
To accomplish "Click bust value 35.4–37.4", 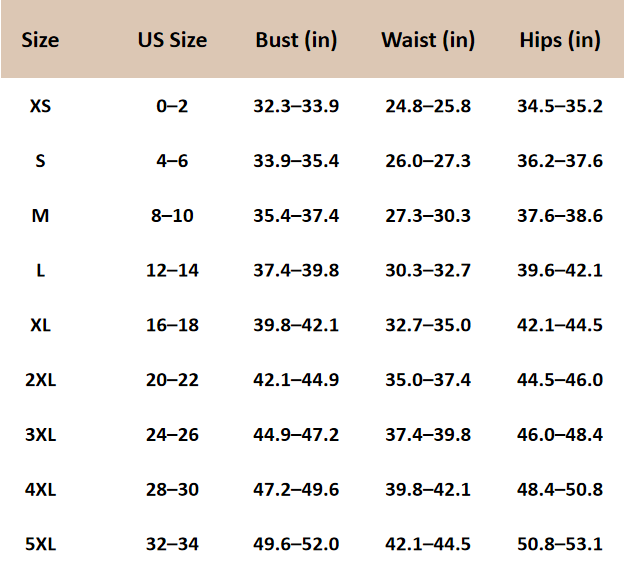I will (296, 215).
